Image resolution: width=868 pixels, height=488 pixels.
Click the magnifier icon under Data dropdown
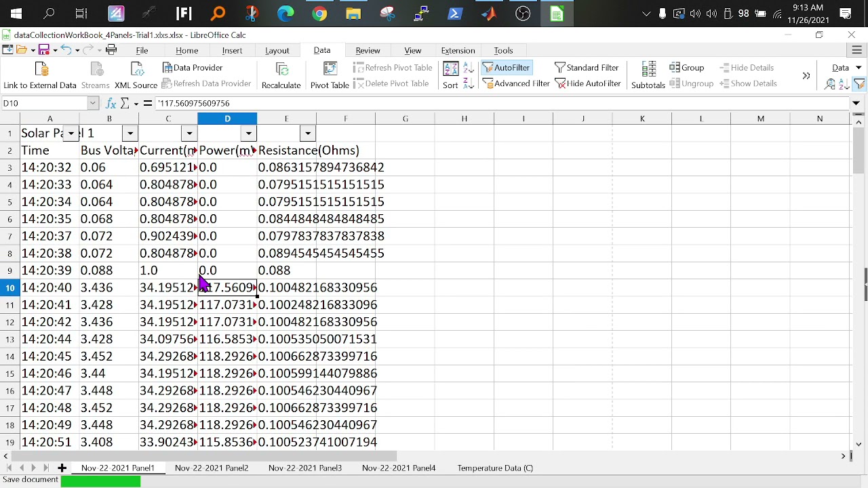pyautogui.click(x=830, y=84)
